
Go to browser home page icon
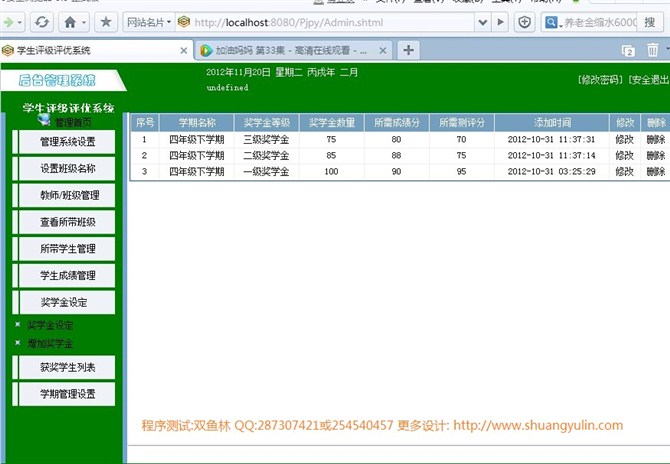pyautogui.click(x=70, y=22)
